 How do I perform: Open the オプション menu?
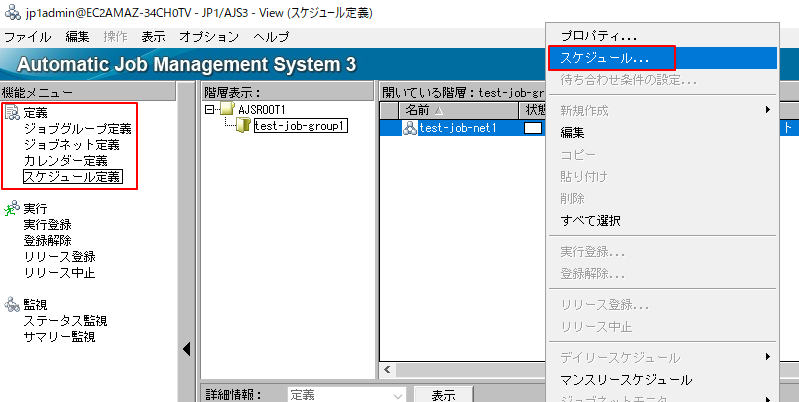[x=209, y=37]
